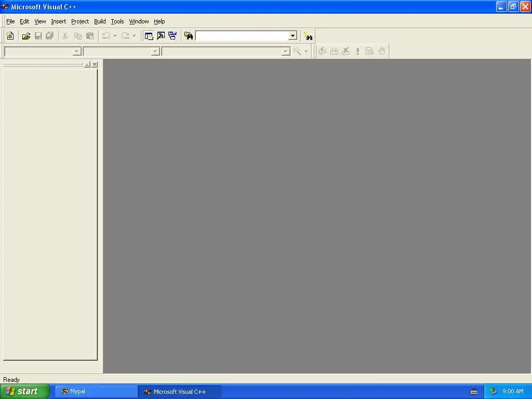Screen dimensions: 532x399
Task: Switch to Mypal in the taskbar
Action: pos(96,391)
